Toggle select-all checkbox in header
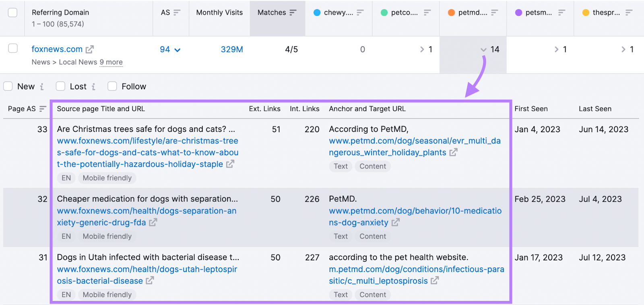Image resolution: width=644 pixels, height=305 pixels. point(13,12)
